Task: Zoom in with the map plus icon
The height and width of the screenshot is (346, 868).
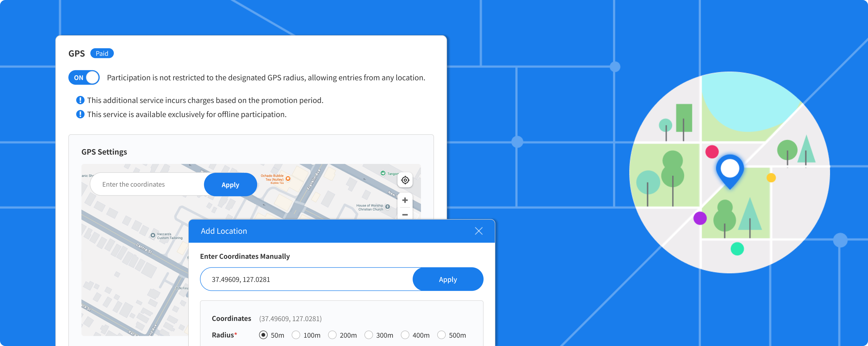Action: click(x=405, y=200)
